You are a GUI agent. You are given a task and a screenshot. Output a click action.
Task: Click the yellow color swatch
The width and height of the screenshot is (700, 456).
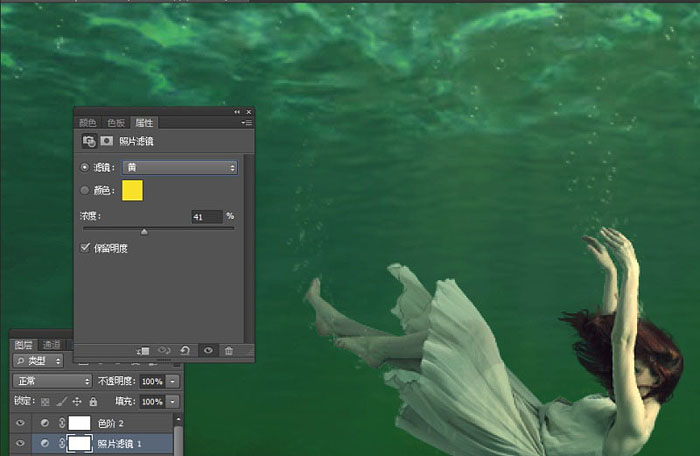pos(133,191)
